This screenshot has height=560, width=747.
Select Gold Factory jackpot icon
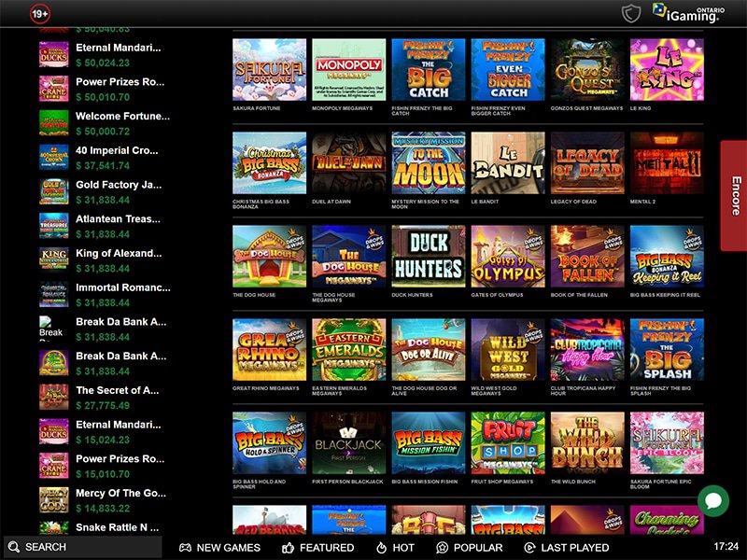point(54,191)
